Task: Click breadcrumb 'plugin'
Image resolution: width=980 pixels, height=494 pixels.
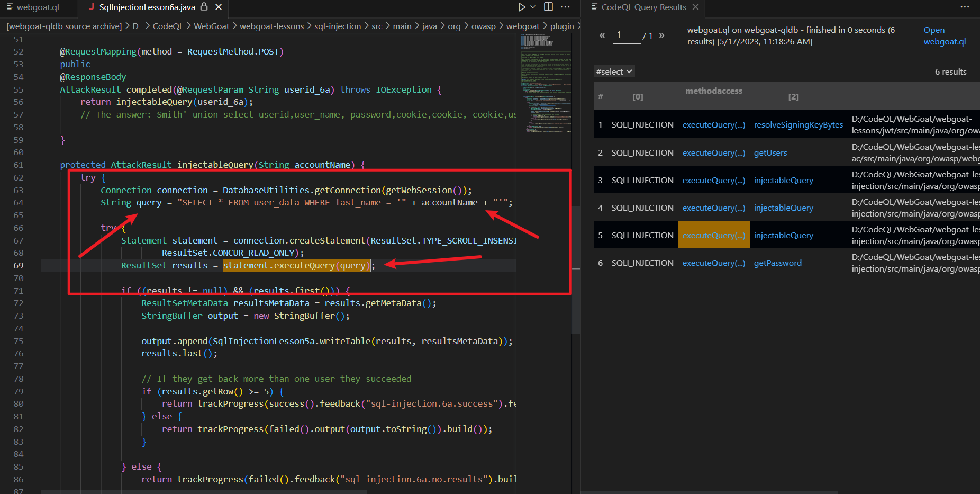Action: (562, 26)
